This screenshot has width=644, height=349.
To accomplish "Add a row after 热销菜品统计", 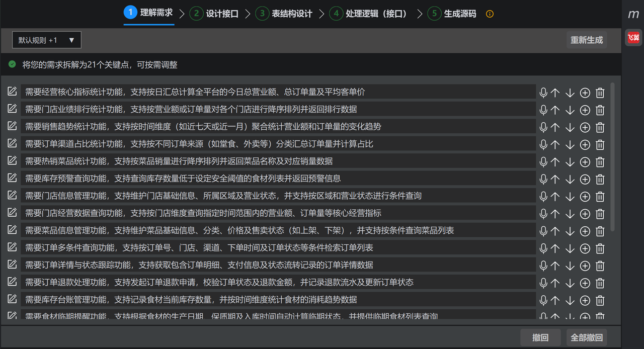I will click(585, 162).
